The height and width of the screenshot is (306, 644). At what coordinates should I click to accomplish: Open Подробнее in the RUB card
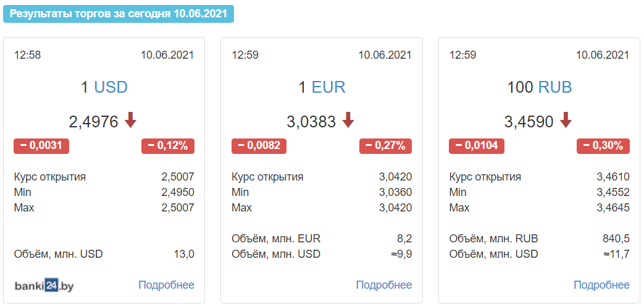pyautogui.click(x=601, y=284)
